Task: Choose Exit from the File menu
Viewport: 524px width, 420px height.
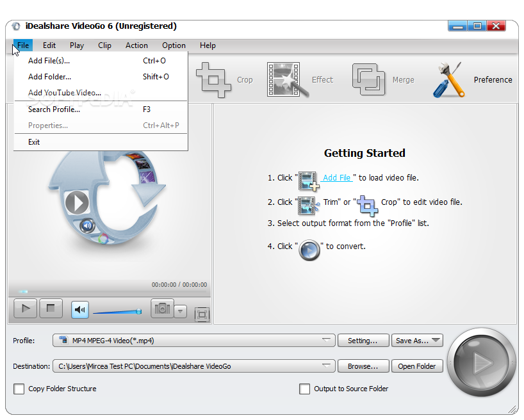Action: 101,142
